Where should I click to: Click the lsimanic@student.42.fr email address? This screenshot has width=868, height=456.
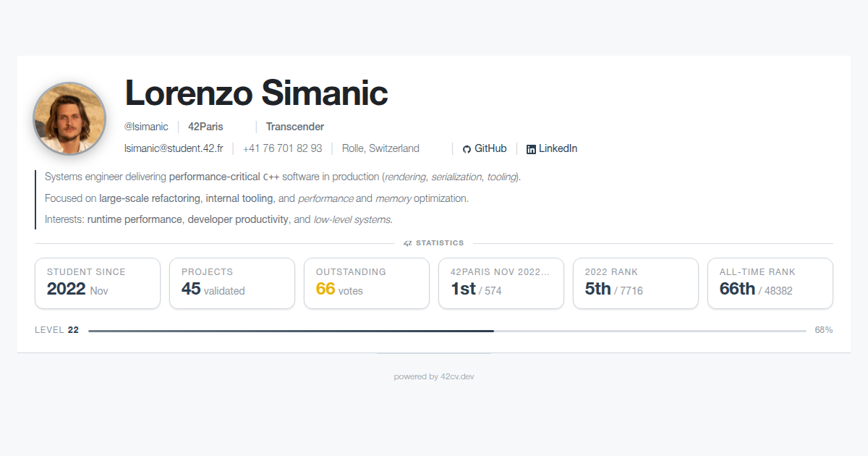(174, 148)
